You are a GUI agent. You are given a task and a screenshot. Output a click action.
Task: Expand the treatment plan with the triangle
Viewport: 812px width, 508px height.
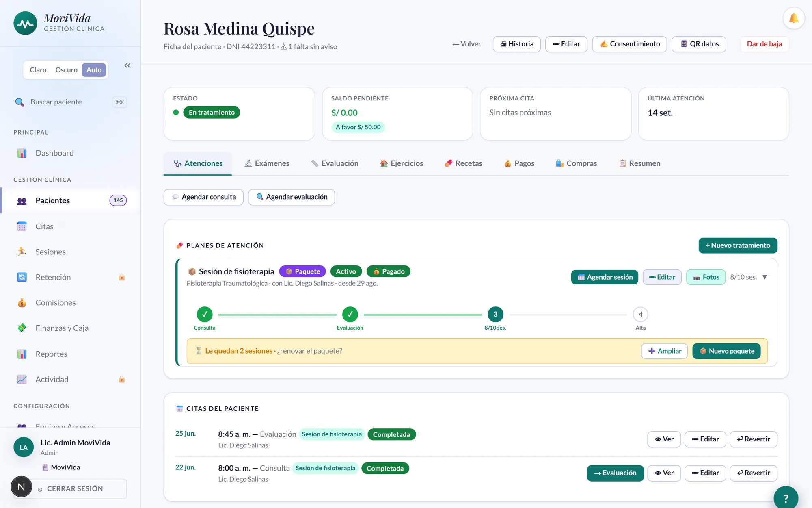tap(764, 277)
